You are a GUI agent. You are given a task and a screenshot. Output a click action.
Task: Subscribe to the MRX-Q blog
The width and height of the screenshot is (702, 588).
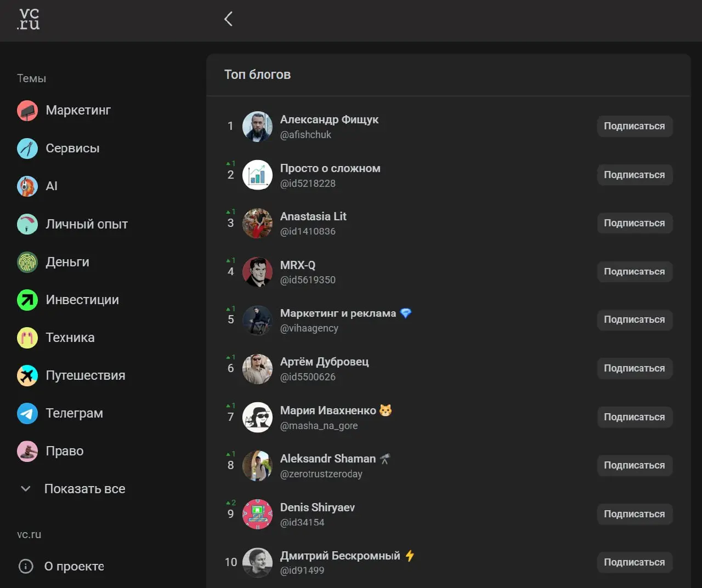point(634,272)
